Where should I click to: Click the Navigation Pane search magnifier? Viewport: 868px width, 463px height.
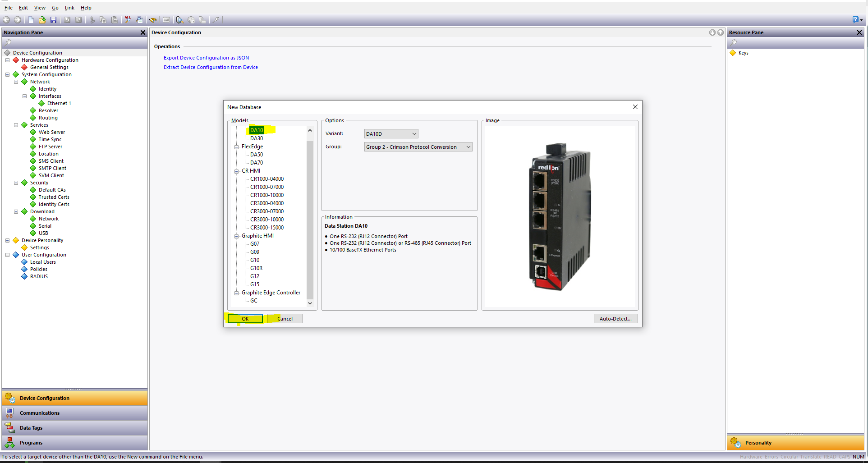(x=8, y=43)
